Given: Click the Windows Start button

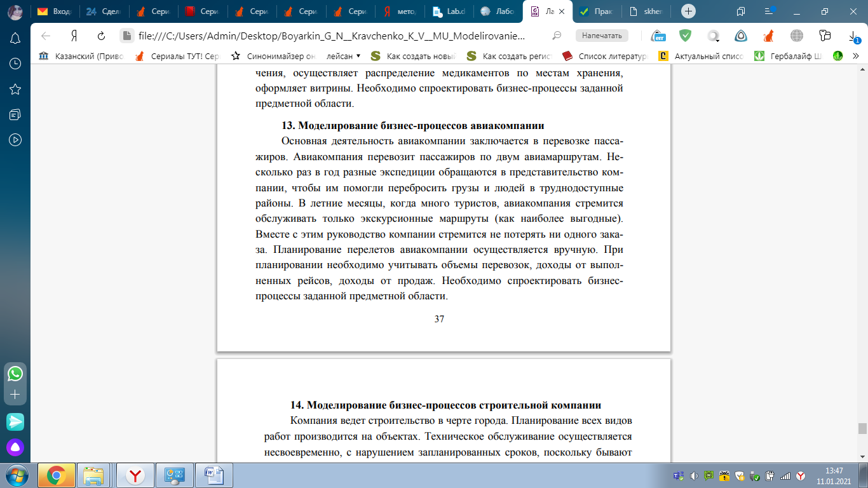Looking at the screenshot, I should (x=16, y=475).
